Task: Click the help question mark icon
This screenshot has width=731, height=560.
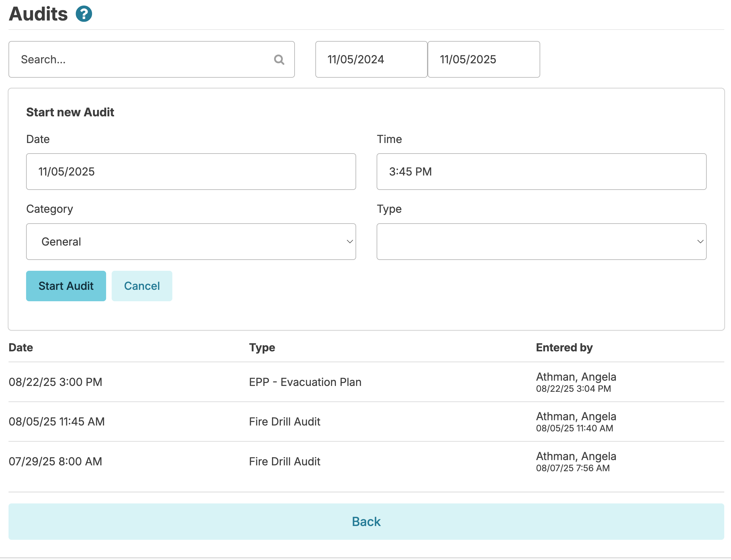Action: click(x=84, y=14)
